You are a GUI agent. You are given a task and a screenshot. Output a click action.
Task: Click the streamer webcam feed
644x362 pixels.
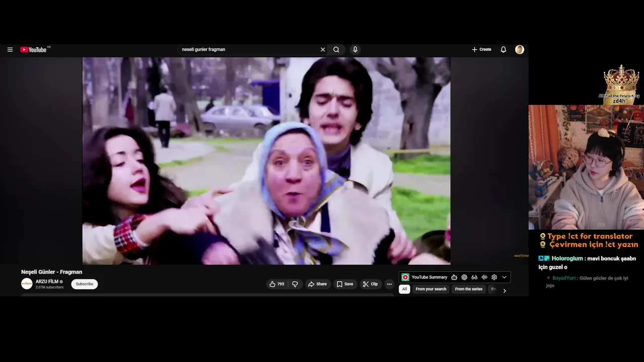(x=586, y=167)
